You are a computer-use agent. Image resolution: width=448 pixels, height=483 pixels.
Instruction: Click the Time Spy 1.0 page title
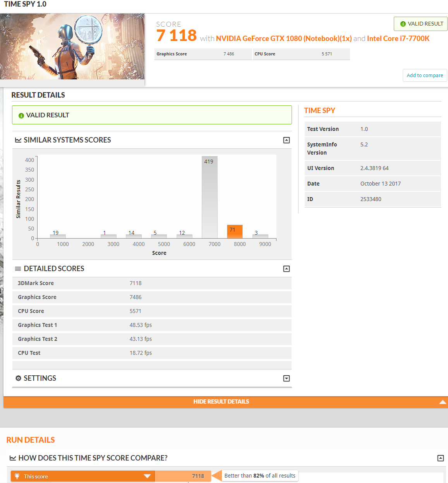[x=25, y=4]
